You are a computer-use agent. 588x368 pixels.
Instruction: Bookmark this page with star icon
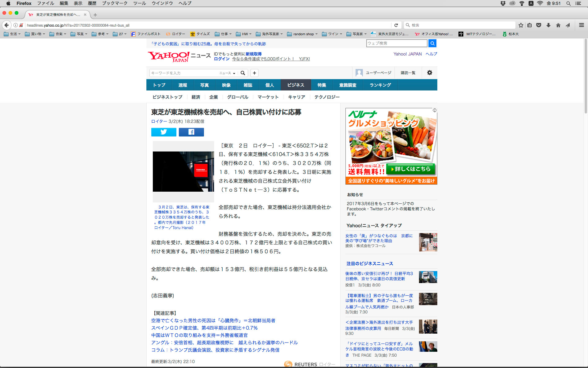(x=521, y=25)
